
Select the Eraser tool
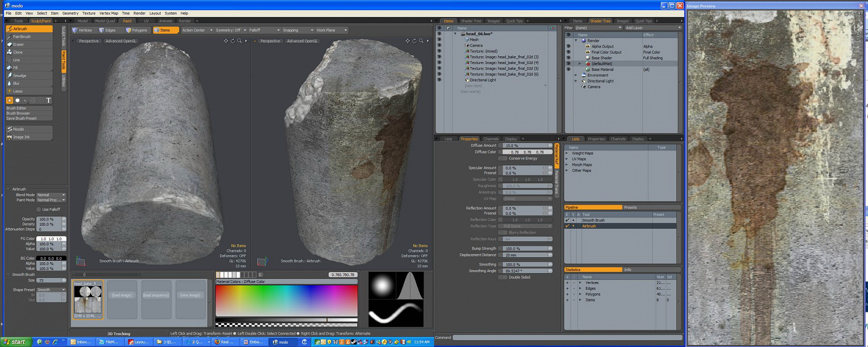point(19,44)
